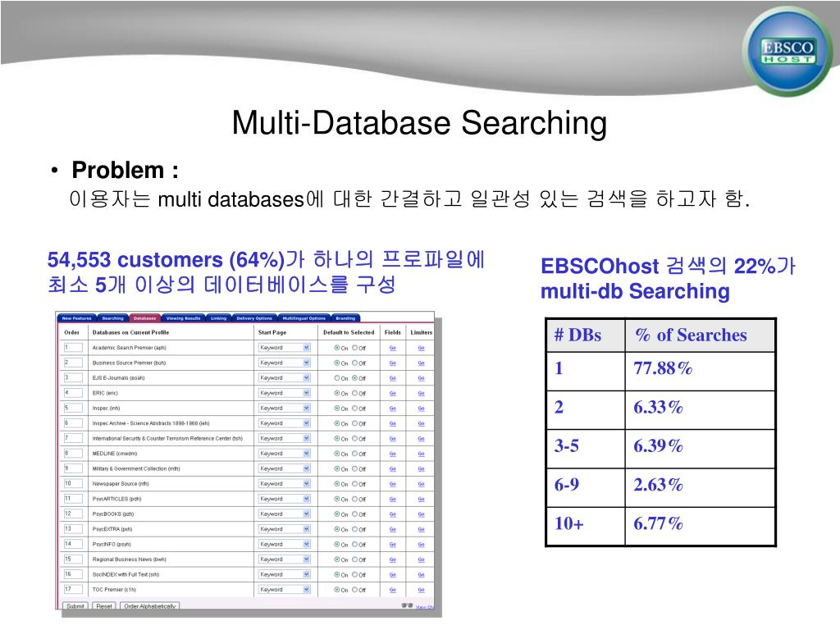Select Off radio for ERIC database

coord(354,393)
